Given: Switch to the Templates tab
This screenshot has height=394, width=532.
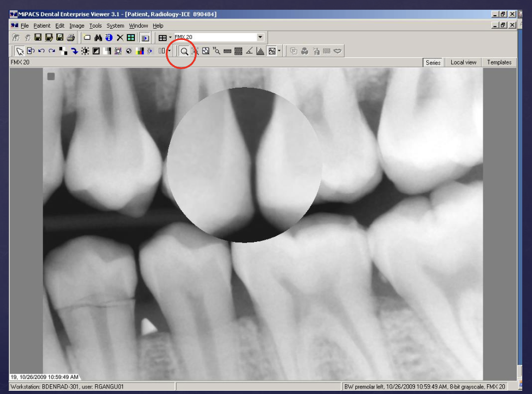Looking at the screenshot, I should click(499, 62).
